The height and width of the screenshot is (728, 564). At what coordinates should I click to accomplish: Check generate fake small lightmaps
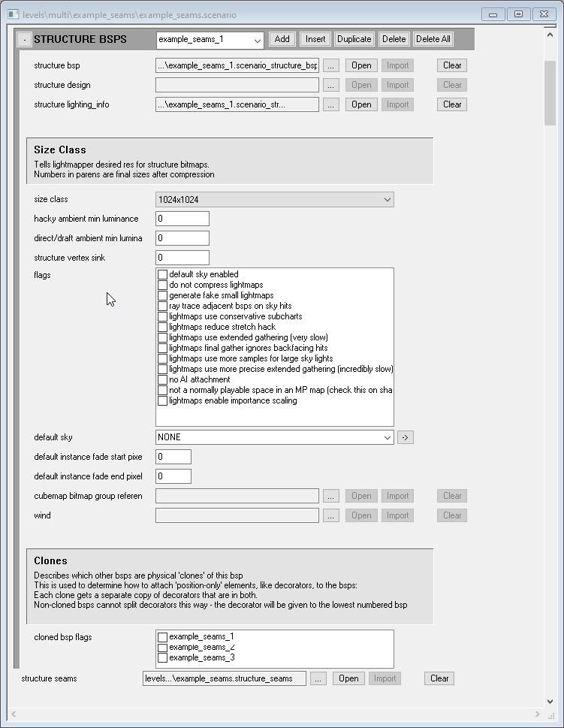pyautogui.click(x=162, y=295)
